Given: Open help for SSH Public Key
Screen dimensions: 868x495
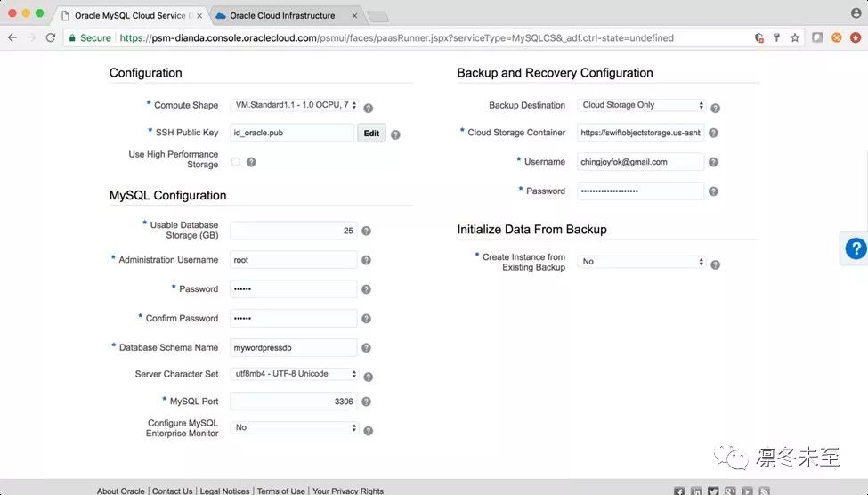Looking at the screenshot, I should coord(395,134).
